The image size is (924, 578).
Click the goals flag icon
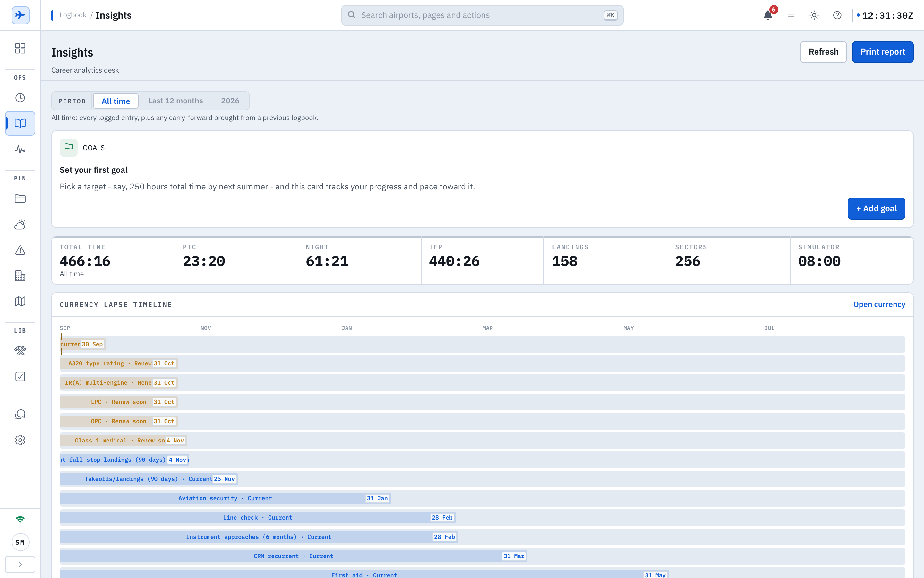click(x=69, y=148)
